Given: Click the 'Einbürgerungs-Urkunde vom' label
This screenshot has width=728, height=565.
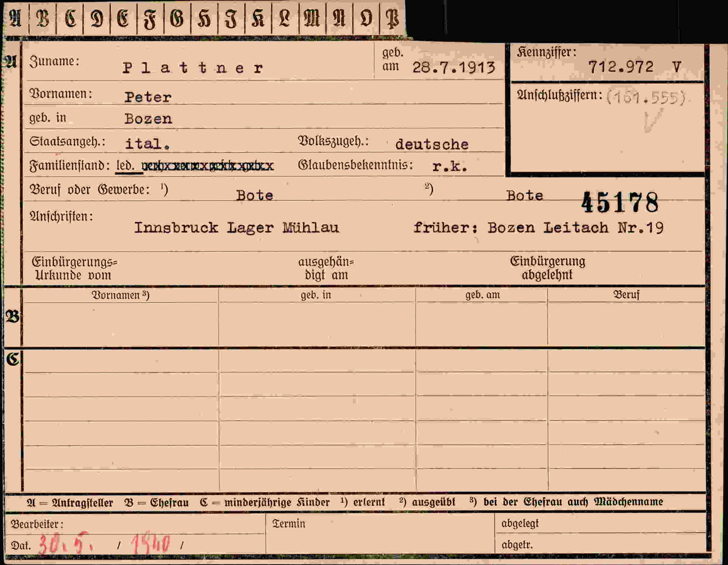Looking at the screenshot, I should [x=75, y=268].
